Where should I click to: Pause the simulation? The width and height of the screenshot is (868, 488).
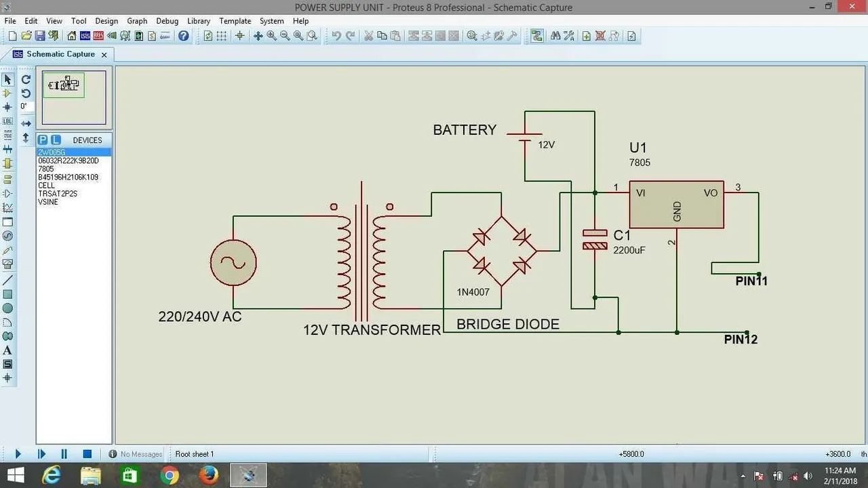64,454
